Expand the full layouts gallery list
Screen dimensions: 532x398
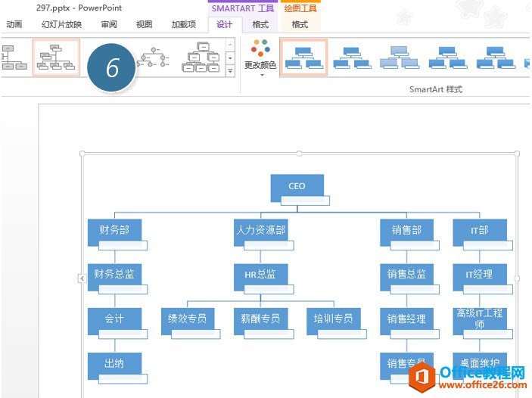click(230, 71)
